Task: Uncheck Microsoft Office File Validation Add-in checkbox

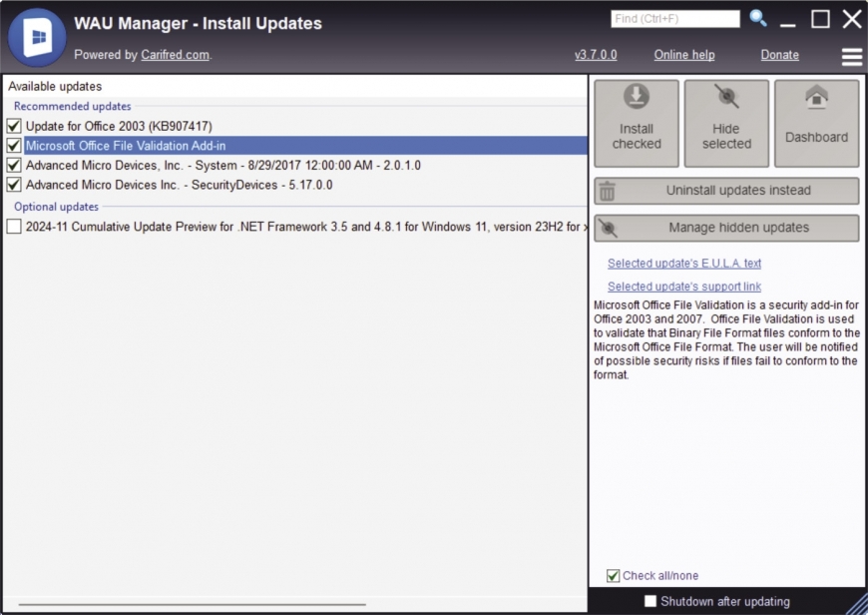Action: pyautogui.click(x=14, y=146)
